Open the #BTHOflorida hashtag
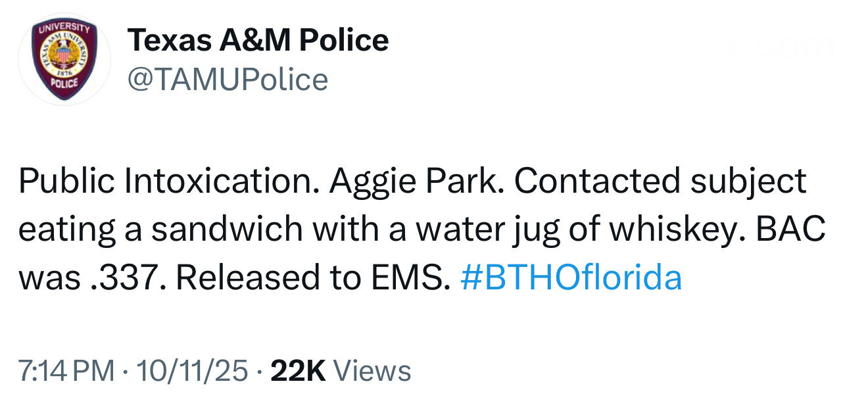This screenshot has width=868, height=415. coord(571,278)
